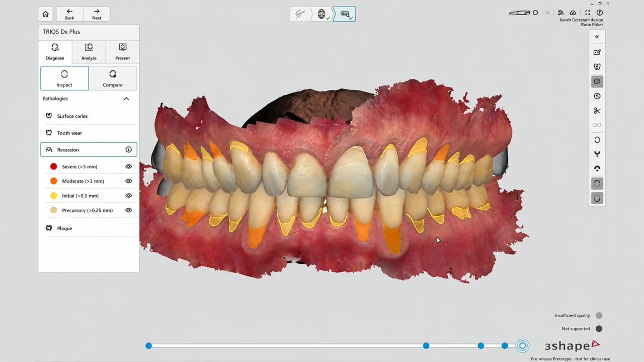This screenshot has width=644, height=362.
Task: Open the Present tab
Action: [122, 52]
